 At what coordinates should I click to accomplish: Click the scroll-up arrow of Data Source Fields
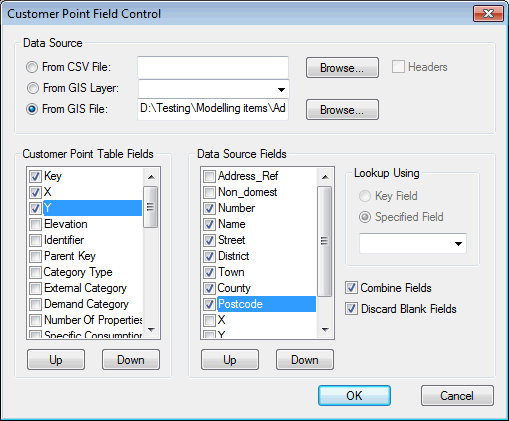(x=325, y=177)
